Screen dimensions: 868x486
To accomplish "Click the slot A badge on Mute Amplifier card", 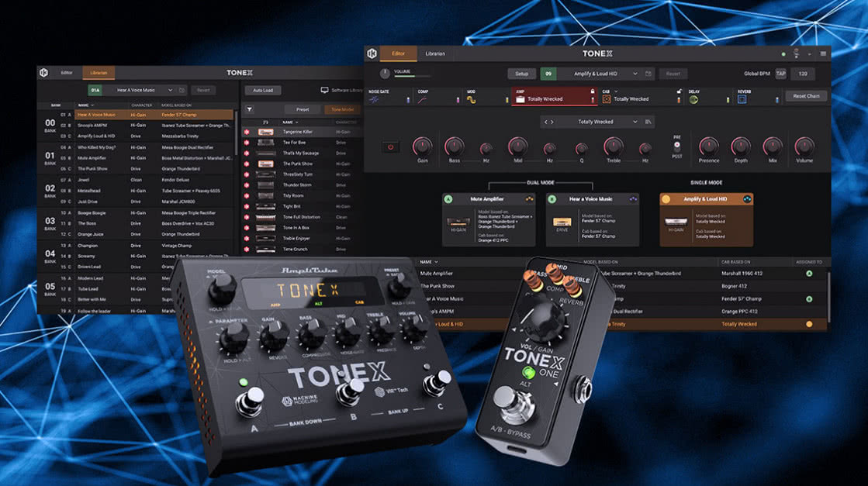I will pyautogui.click(x=448, y=199).
